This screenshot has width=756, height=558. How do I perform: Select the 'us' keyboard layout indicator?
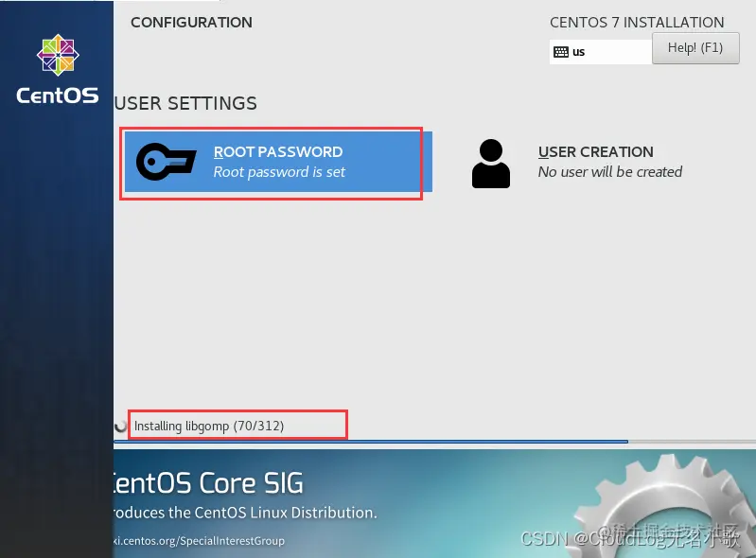click(601, 52)
